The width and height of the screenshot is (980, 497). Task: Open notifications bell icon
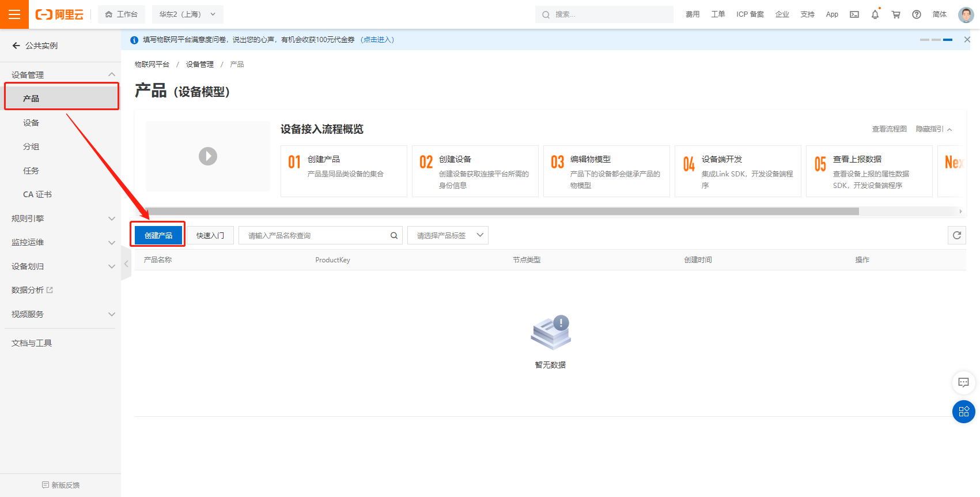point(875,14)
